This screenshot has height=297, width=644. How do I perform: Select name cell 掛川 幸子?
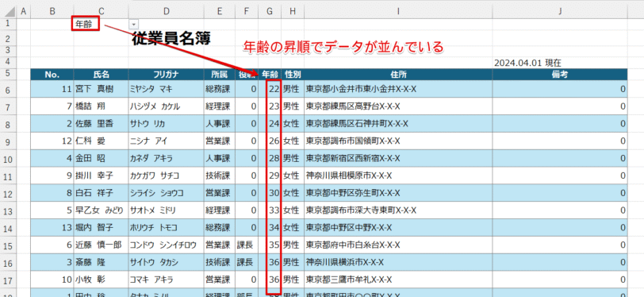101,175
